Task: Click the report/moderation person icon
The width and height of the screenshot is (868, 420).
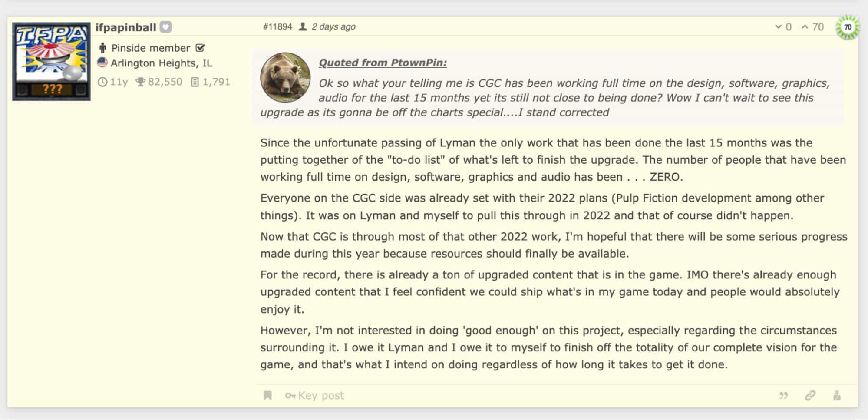Action: click(x=837, y=396)
